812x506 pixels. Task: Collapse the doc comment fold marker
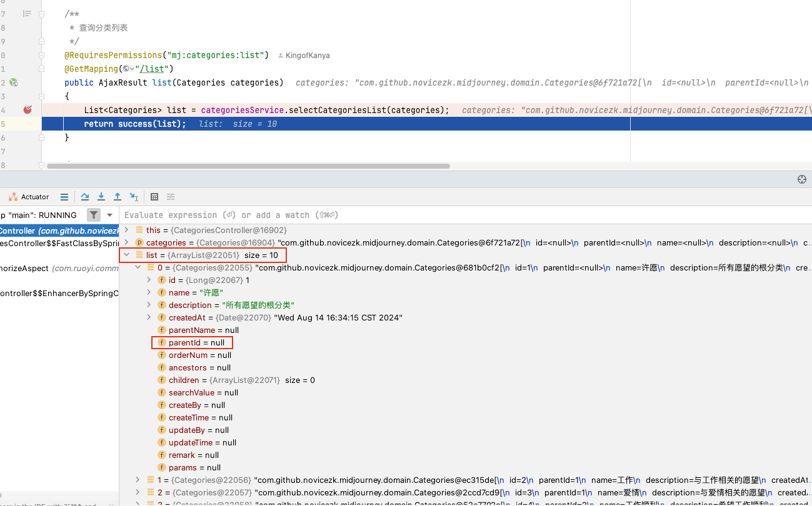click(x=42, y=14)
